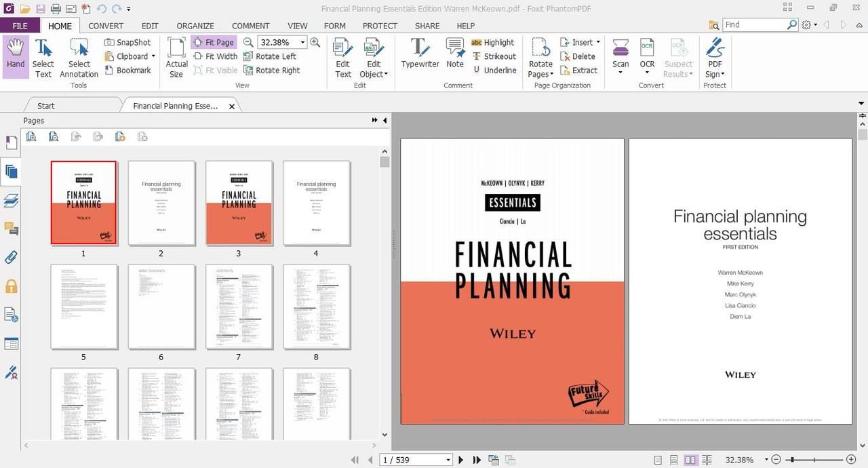
Task: Extract pages from the document
Action: tap(578, 70)
